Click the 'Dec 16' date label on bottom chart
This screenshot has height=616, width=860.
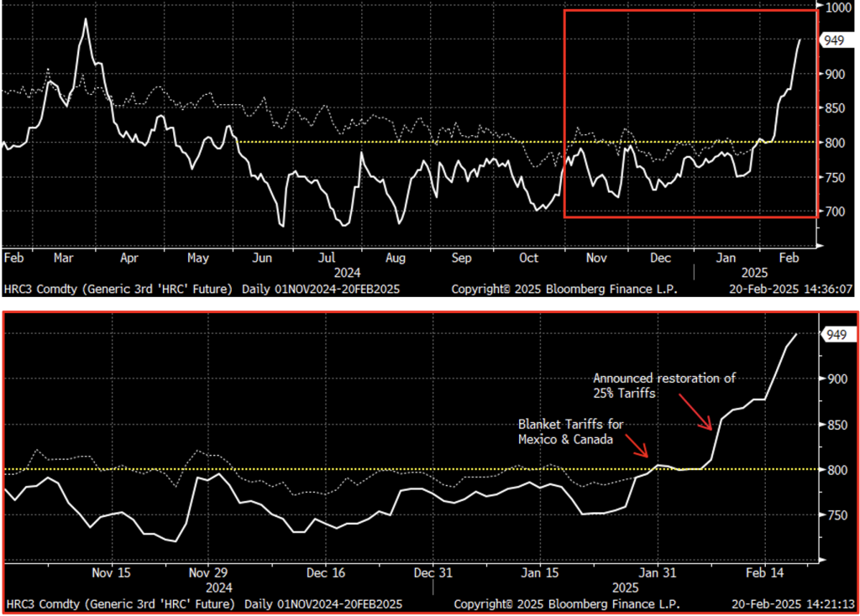pyautogui.click(x=326, y=573)
